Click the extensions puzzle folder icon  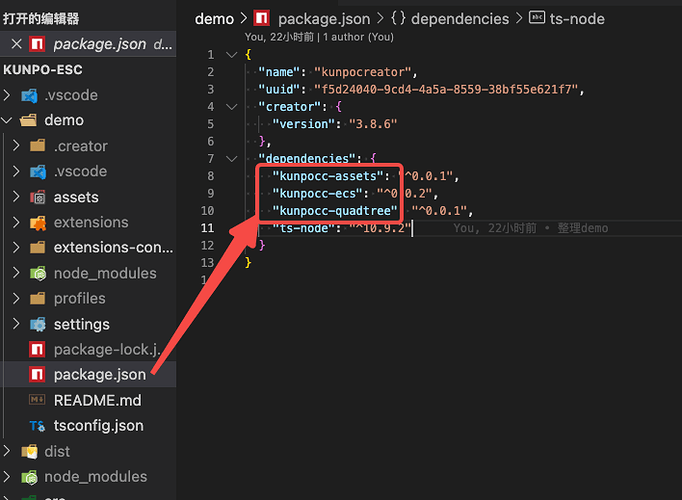coord(38,223)
